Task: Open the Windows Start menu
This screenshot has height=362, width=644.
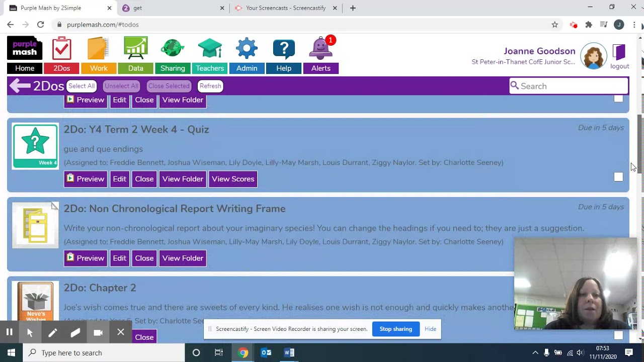Action: (x=11, y=352)
